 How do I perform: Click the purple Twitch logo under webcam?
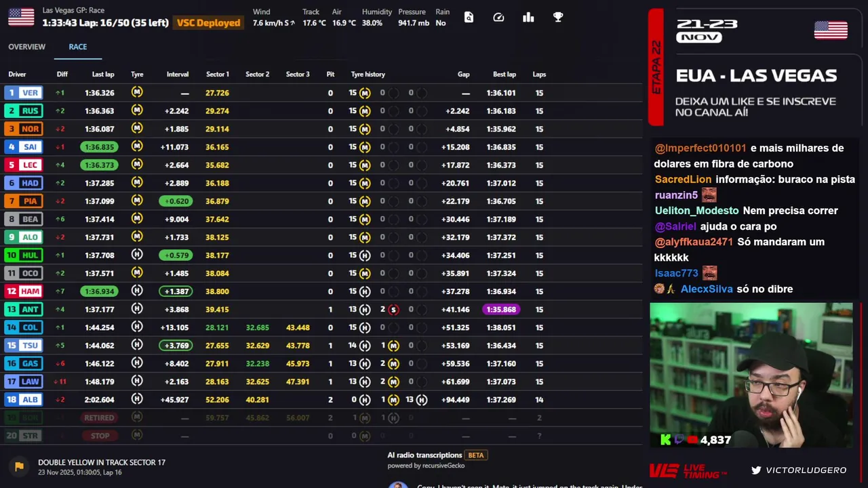point(680,440)
